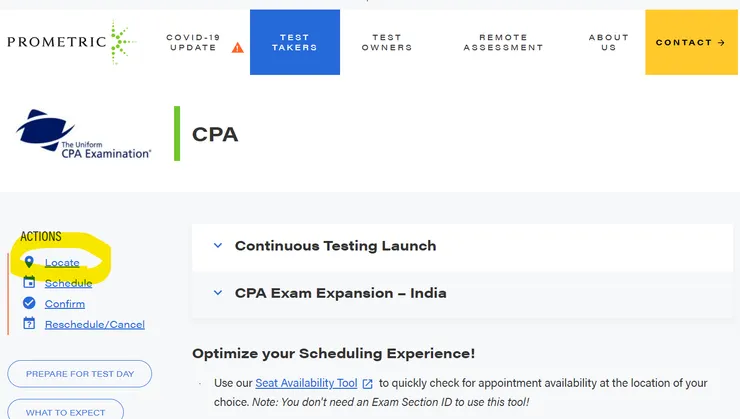Click the COVID-19 warning triangle icon
Image resolution: width=740 pixels, height=419 pixels.
[237, 47]
